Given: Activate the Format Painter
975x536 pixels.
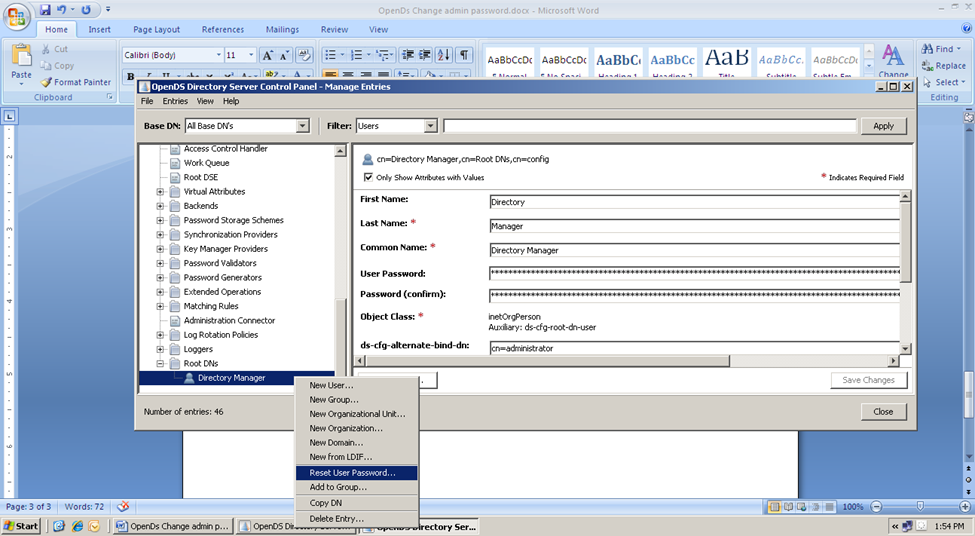Looking at the screenshot, I should pos(76,82).
